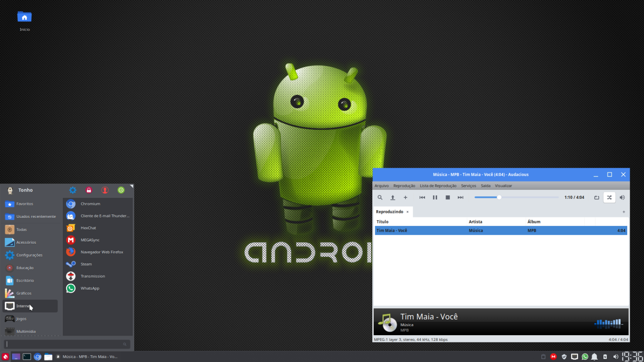Open the Escritório category
This screenshot has height=362, width=644.
[x=30, y=281]
